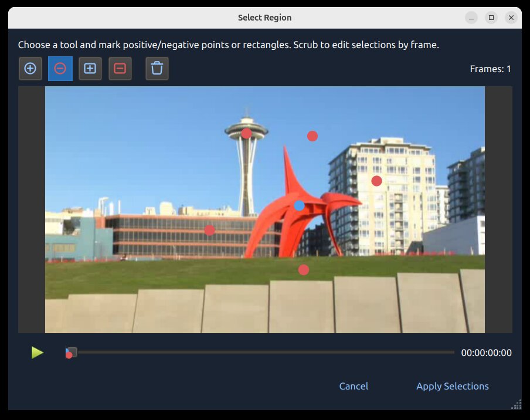Click the red point on the grass
The width and height of the screenshot is (530, 420).
tap(303, 270)
